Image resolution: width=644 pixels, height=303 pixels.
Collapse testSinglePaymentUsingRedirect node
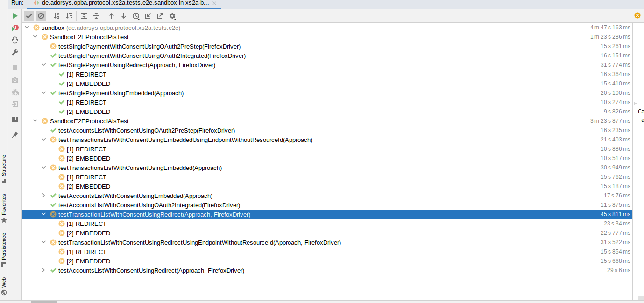click(44, 65)
